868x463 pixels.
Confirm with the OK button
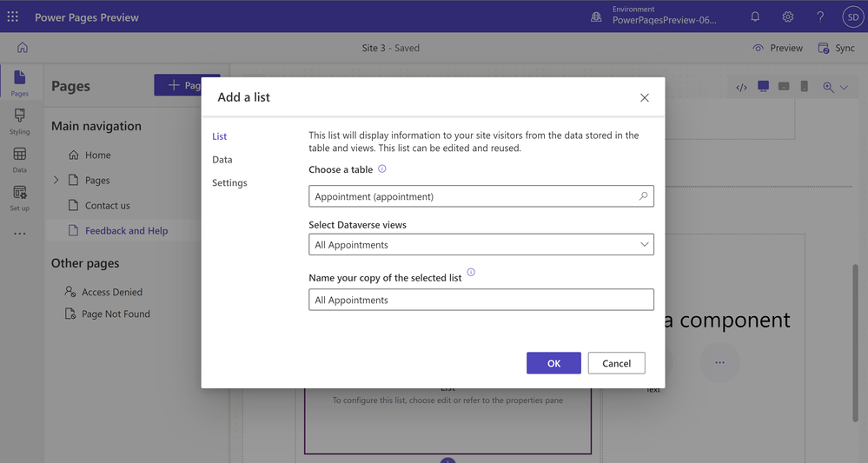(x=553, y=363)
